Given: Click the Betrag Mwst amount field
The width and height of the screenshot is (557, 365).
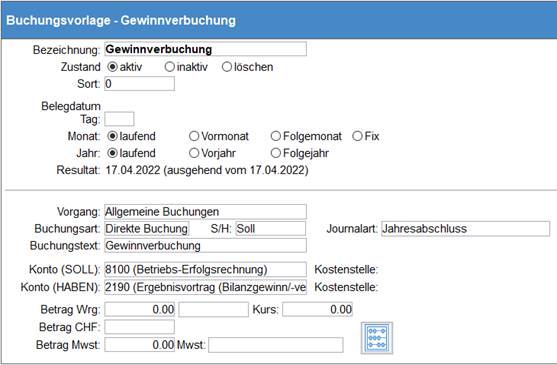Looking at the screenshot, I should (x=139, y=345).
